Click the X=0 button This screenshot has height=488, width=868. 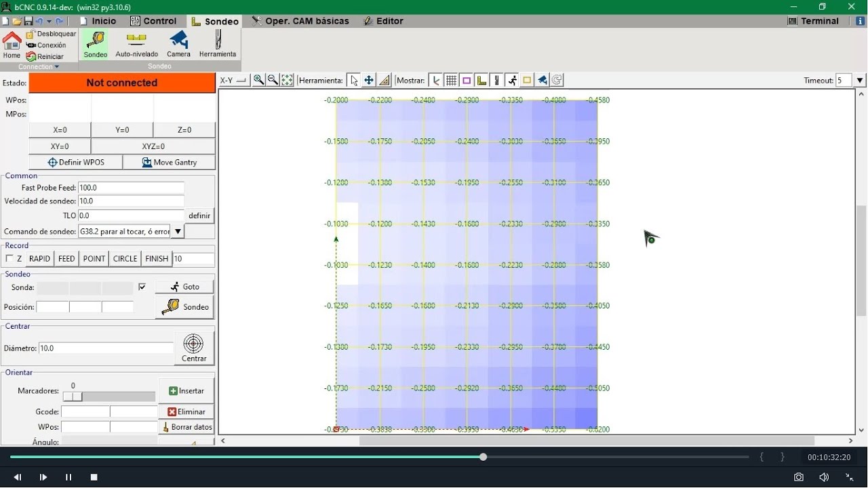[60, 129]
